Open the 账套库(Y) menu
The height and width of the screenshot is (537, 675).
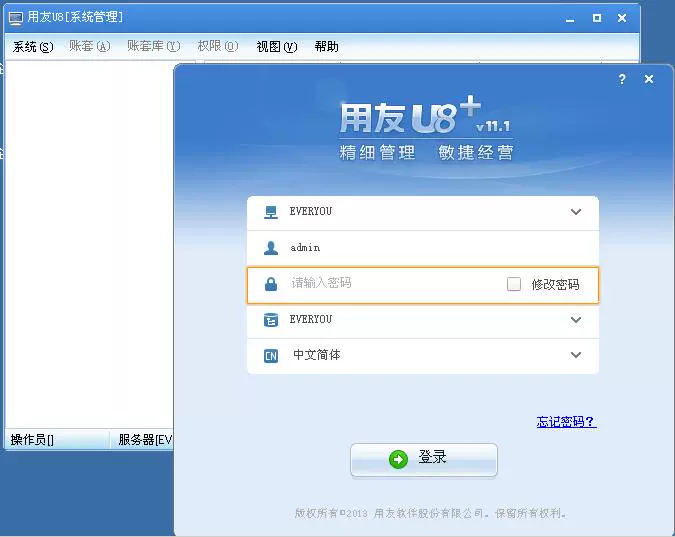(x=154, y=46)
